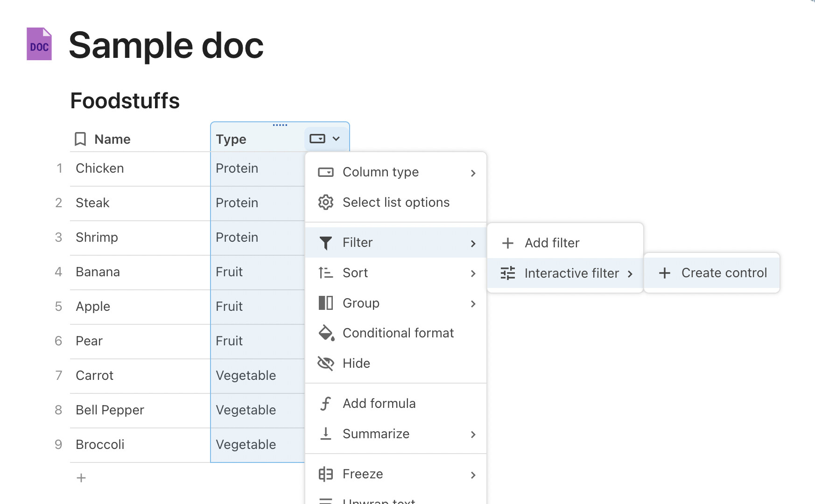Screen dimensions: 815x504
Task: Click the Filter funnel icon
Action: [x=325, y=243]
